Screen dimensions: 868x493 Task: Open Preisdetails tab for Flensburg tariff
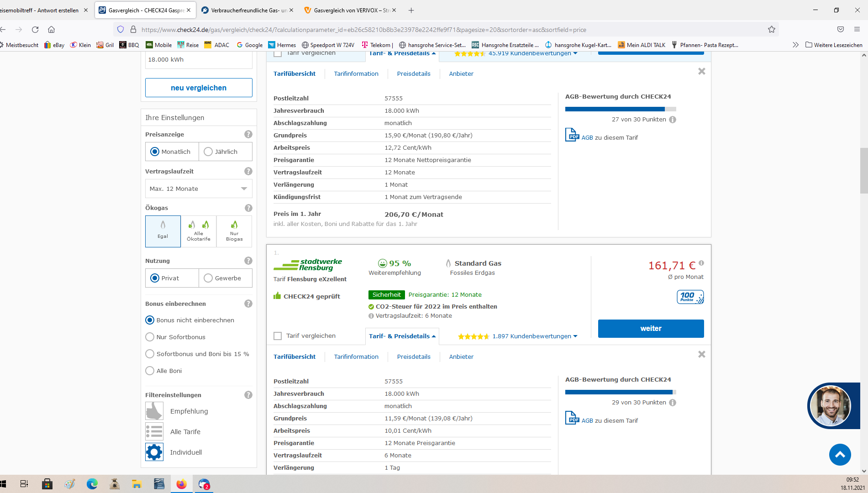pyautogui.click(x=414, y=357)
